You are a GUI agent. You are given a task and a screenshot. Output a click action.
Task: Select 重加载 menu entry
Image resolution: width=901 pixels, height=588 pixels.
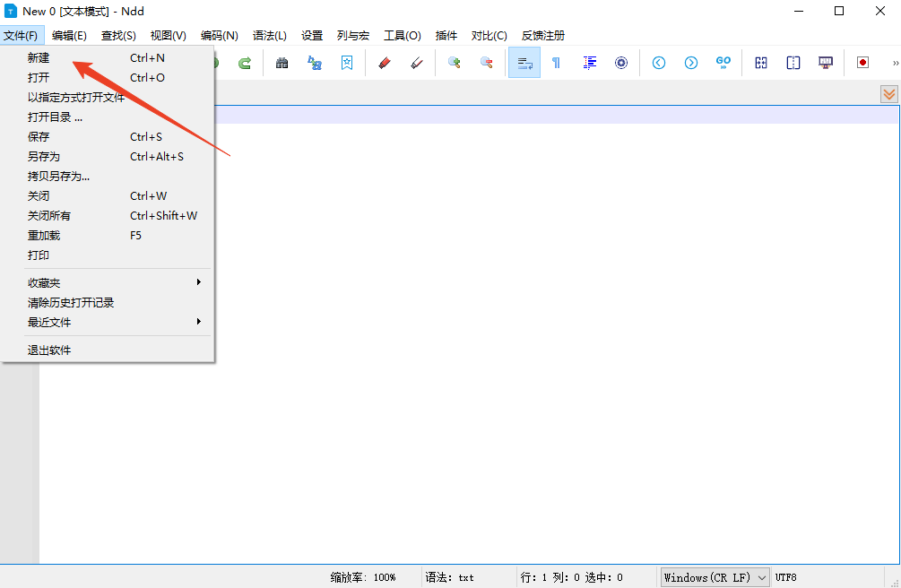108,236
